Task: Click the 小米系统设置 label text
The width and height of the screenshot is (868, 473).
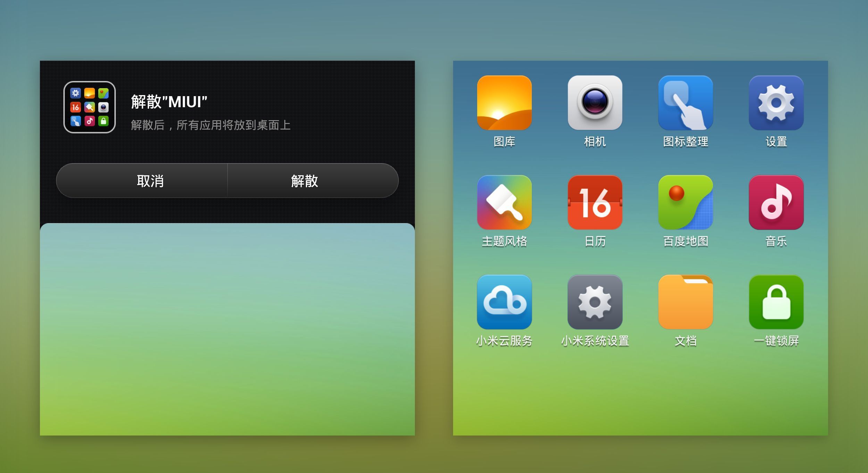Action: coord(595,341)
